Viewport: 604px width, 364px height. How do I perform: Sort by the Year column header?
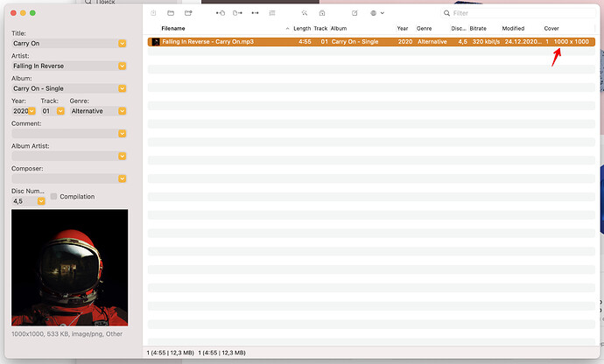pos(403,29)
